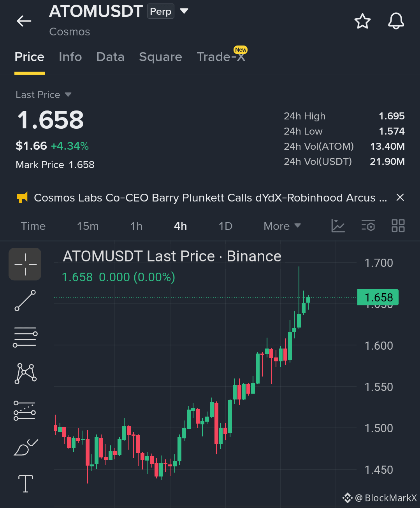The height and width of the screenshot is (508, 420).
Task: Open price alert bell icon
Action: [x=396, y=21]
